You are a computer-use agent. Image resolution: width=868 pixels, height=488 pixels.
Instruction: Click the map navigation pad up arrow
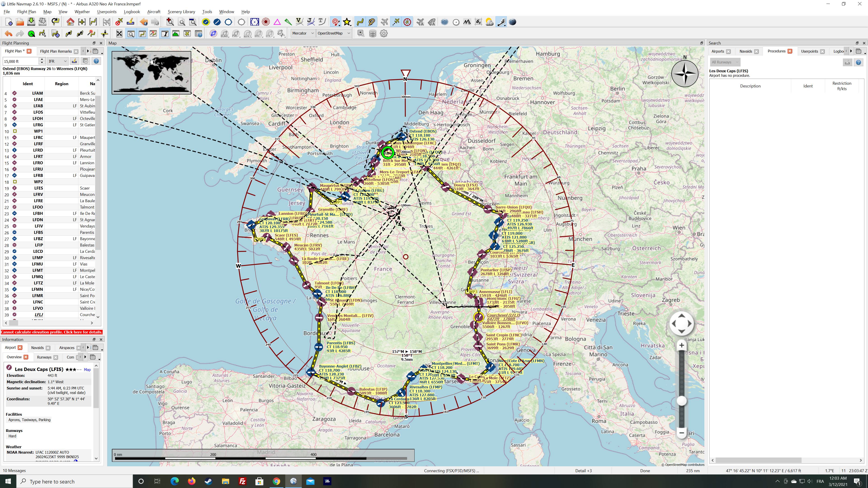coord(682,316)
